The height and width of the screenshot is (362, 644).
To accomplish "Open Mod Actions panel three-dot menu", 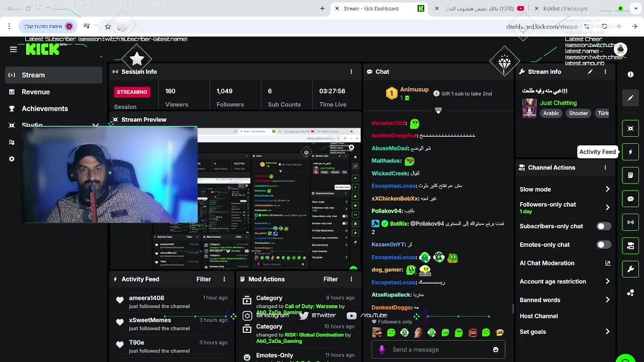I will (x=351, y=279).
